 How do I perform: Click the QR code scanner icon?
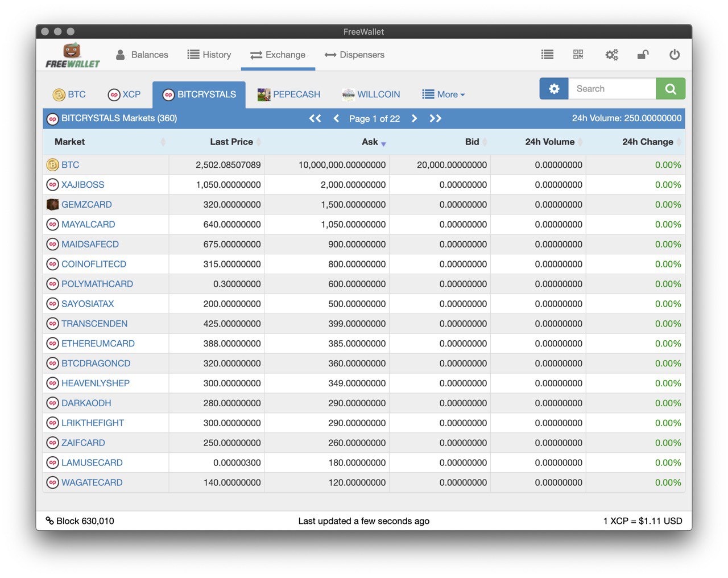point(578,55)
